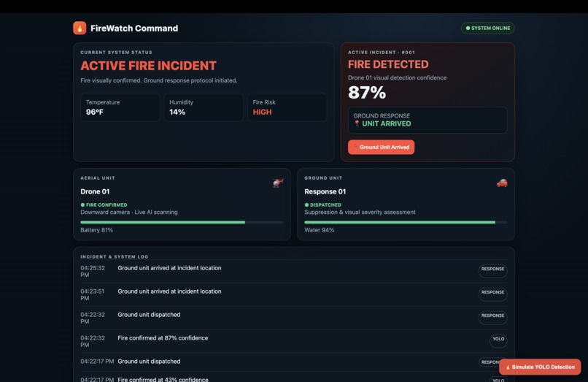Click the pin icon beside UNIT ARRIVED

[357, 123]
